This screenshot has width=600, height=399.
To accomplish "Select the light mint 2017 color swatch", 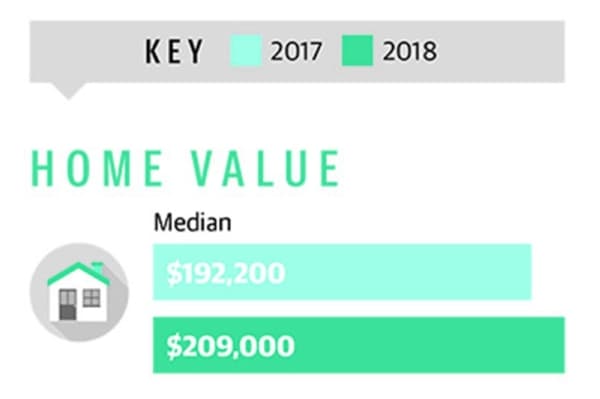I will (246, 50).
